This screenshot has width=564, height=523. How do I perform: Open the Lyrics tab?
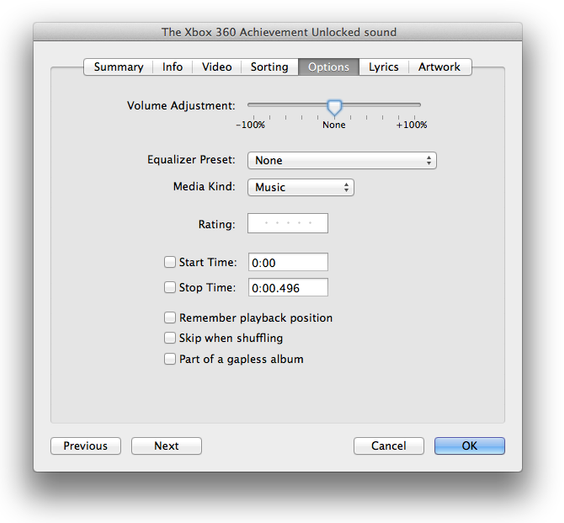coord(383,67)
